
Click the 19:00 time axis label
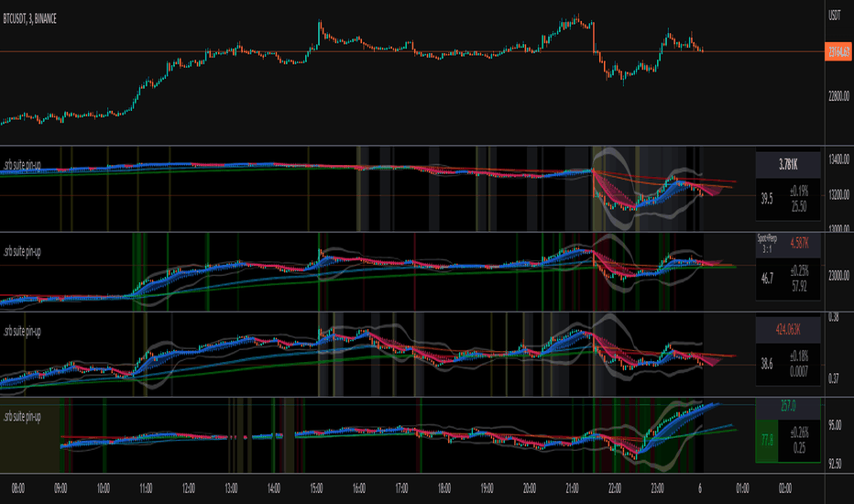(x=487, y=488)
